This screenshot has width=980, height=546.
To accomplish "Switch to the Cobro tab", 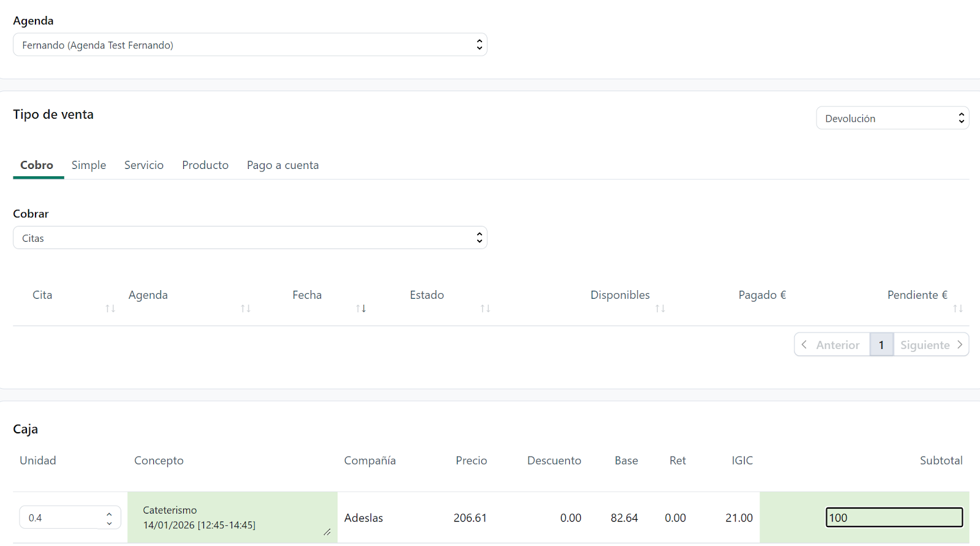I will coord(37,165).
